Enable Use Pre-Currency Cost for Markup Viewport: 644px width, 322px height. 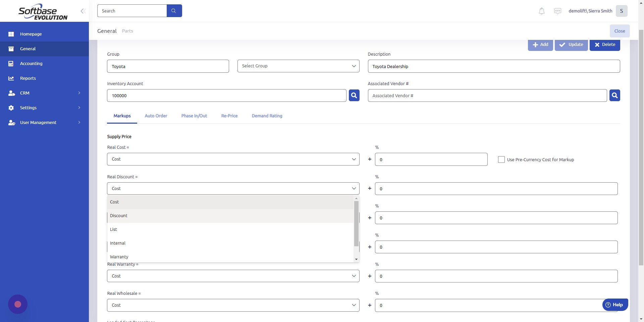(x=501, y=159)
